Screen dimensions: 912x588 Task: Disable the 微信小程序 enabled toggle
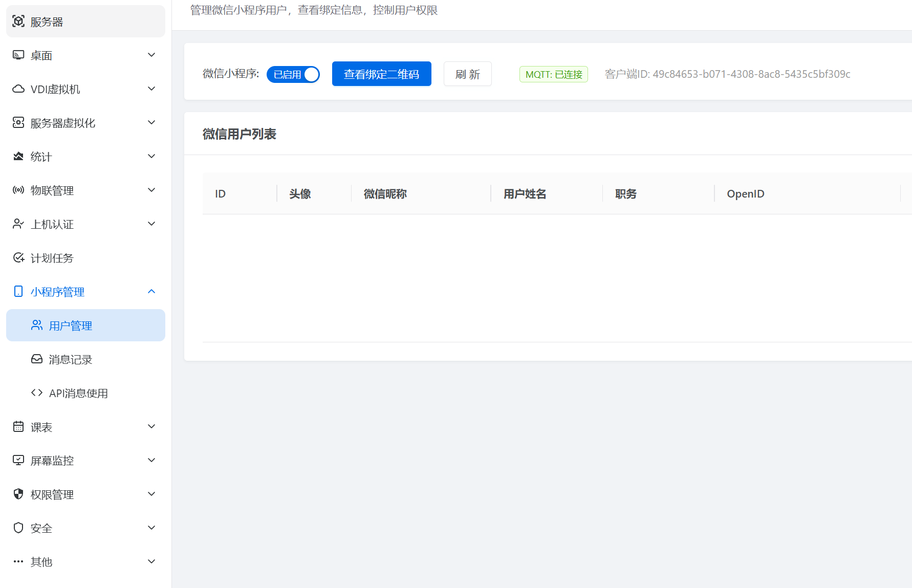tap(293, 74)
